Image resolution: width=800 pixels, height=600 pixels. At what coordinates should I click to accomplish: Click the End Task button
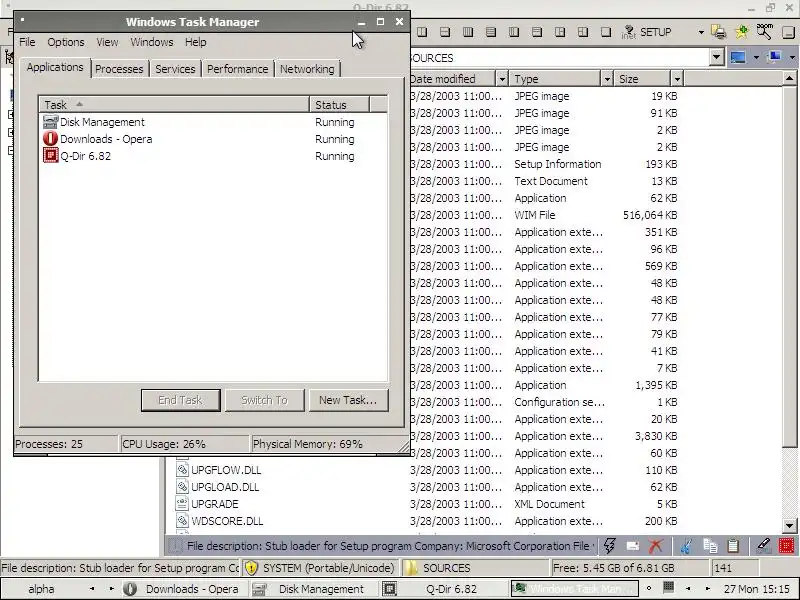181,400
